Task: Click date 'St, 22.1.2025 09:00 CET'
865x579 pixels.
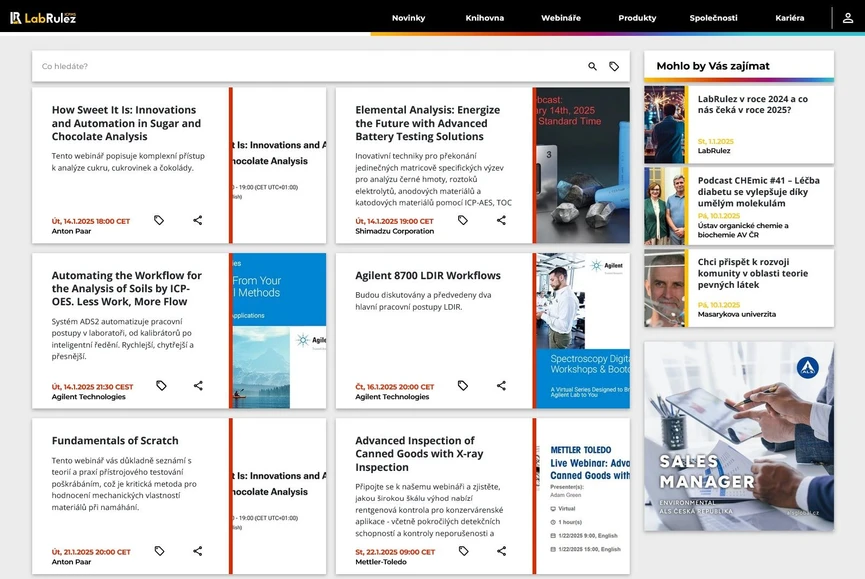Action: point(395,552)
